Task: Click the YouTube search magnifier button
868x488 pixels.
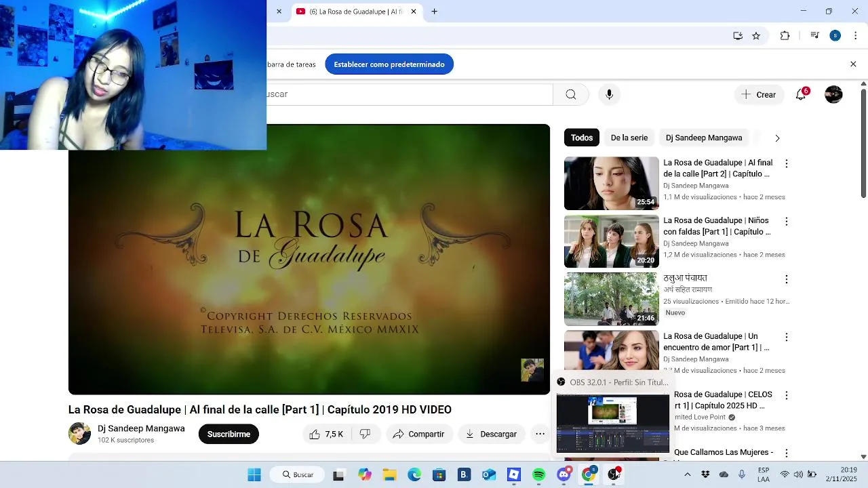Action: pyautogui.click(x=571, y=94)
